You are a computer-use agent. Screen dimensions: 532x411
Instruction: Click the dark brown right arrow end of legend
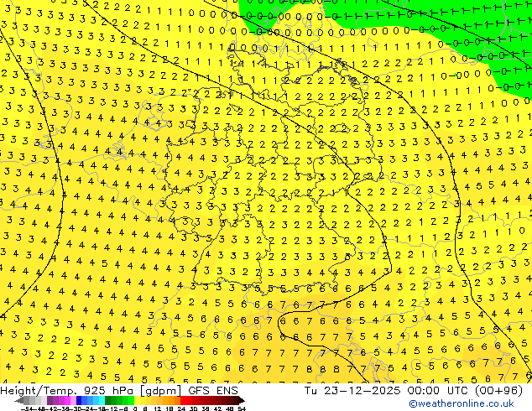[242, 400]
